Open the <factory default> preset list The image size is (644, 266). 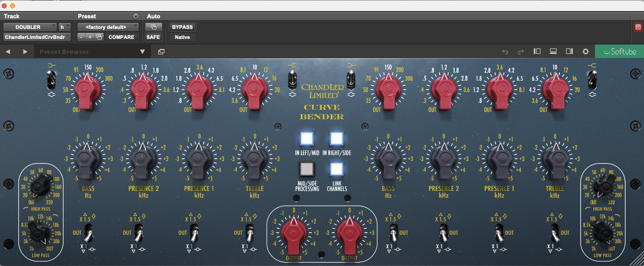click(109, 27)
